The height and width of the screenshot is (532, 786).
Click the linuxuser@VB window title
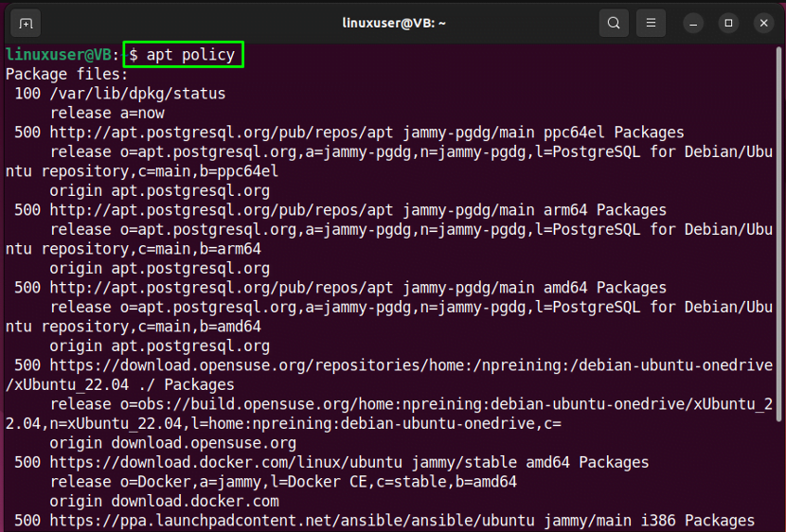tap(394, 23)
